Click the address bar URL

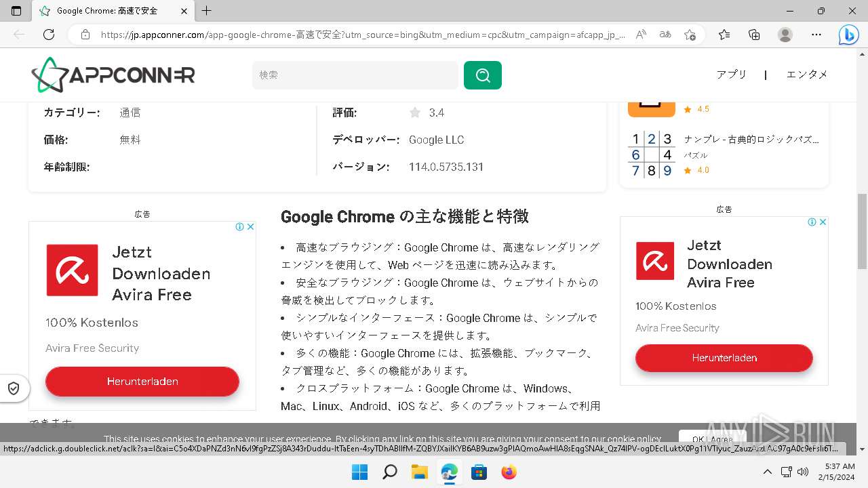363,35
